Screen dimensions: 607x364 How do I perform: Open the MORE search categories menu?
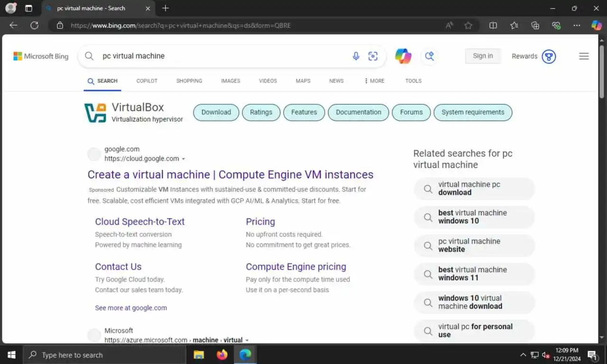tap(374, 81)
